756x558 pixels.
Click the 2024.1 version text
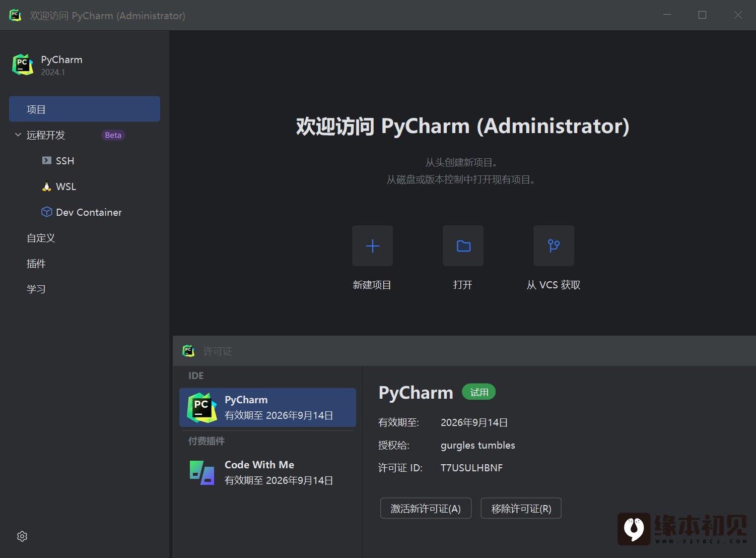53,72
